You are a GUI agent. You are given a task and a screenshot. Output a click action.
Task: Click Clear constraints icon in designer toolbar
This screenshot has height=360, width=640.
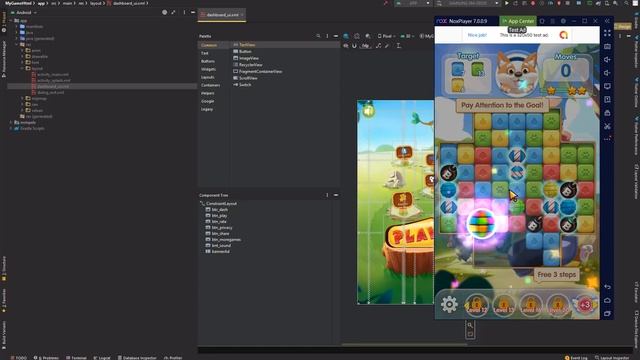click(x=378, y=46)
